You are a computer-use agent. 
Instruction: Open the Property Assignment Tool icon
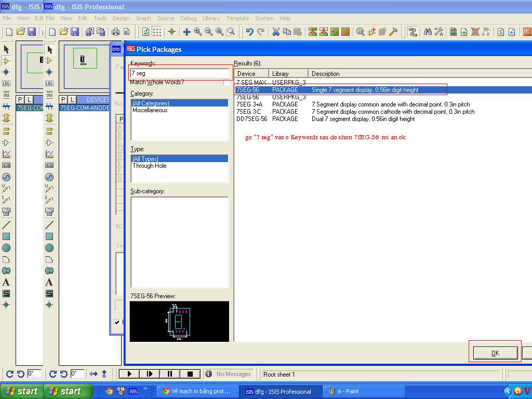point(438,32)
